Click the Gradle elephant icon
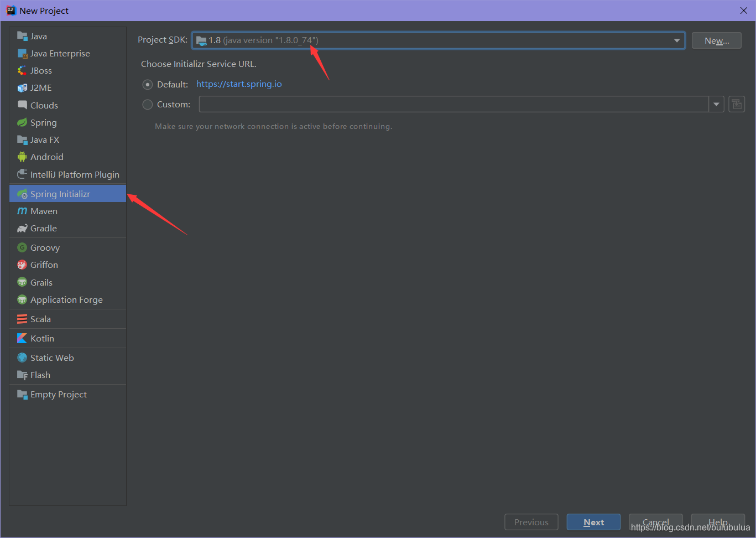This screenshot has width=756, height=538. 22,228
